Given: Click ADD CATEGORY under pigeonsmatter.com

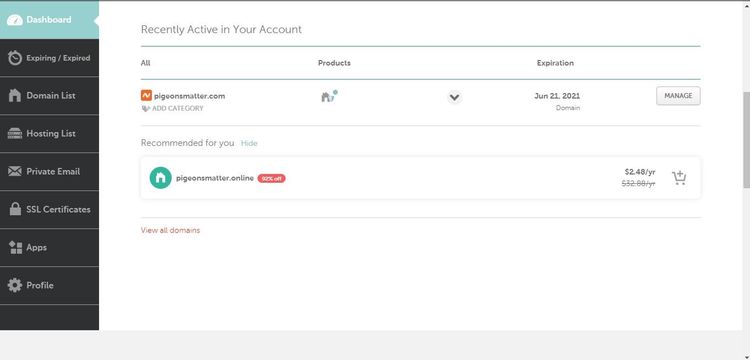Looking at the screenshot, I should pos(177,109).
